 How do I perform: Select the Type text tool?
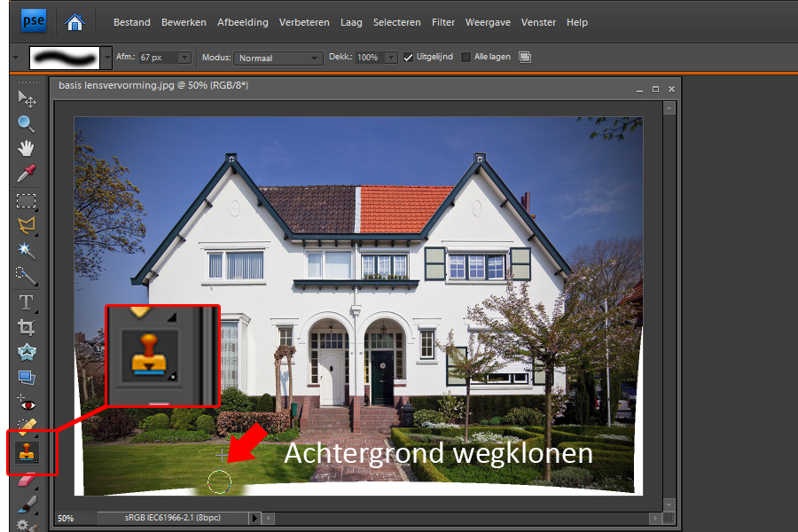point(27,302)
